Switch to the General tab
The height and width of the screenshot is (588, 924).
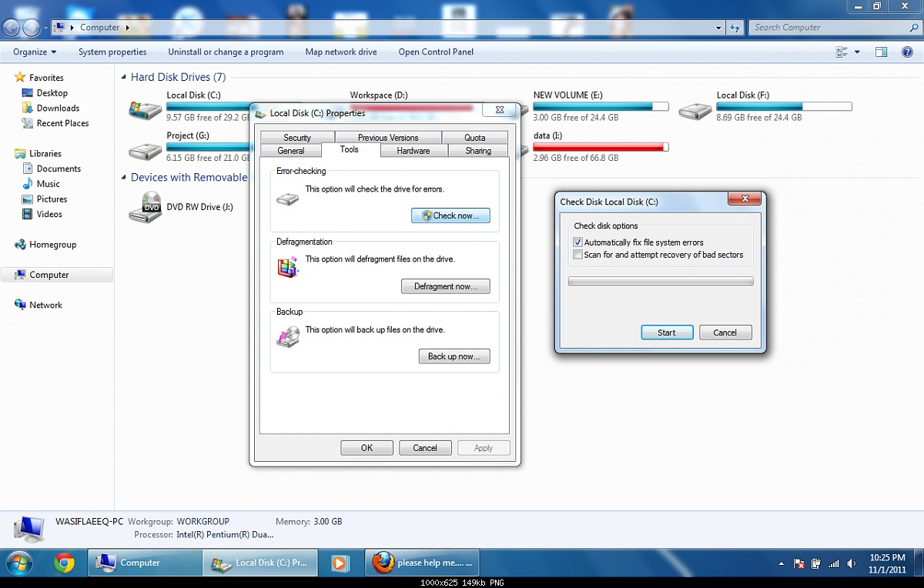click(291, 151)
